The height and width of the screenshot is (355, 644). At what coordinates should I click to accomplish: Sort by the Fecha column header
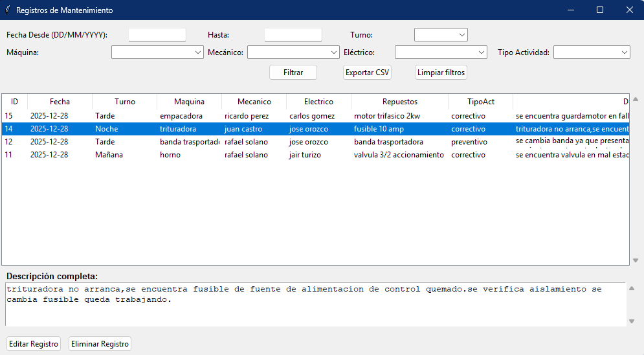click(x=60, y=102)
